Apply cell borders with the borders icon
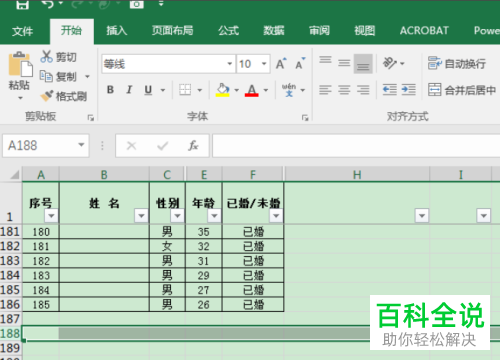 [185, 90]
